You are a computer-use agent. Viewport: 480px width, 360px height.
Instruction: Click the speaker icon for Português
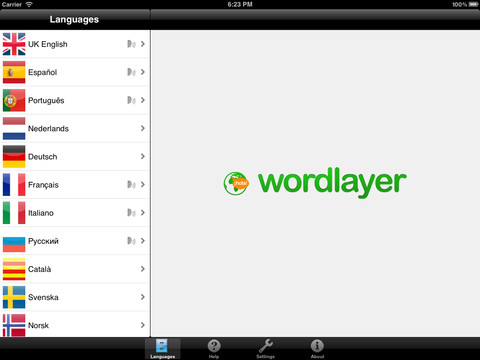[x=131, y=100]
